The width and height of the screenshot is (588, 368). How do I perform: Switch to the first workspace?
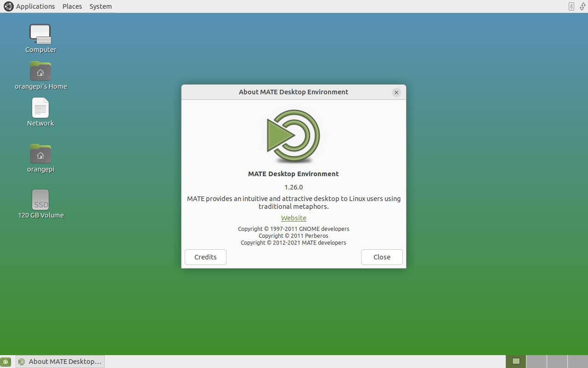pos(516,362)
